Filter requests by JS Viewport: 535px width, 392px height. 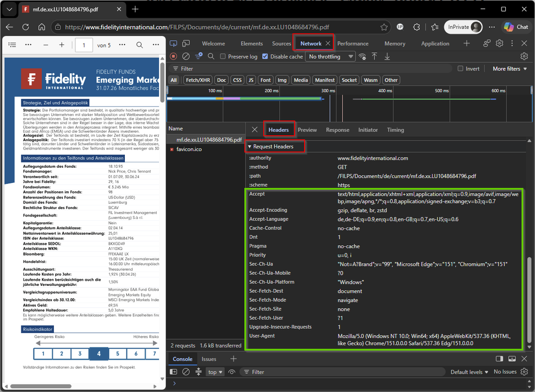[251, 80]
